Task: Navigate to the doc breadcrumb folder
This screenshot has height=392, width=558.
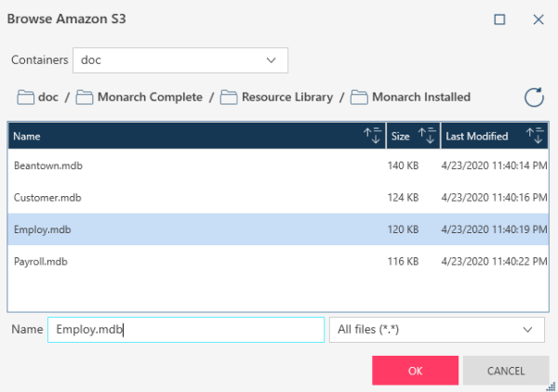Action: point(48,97)
